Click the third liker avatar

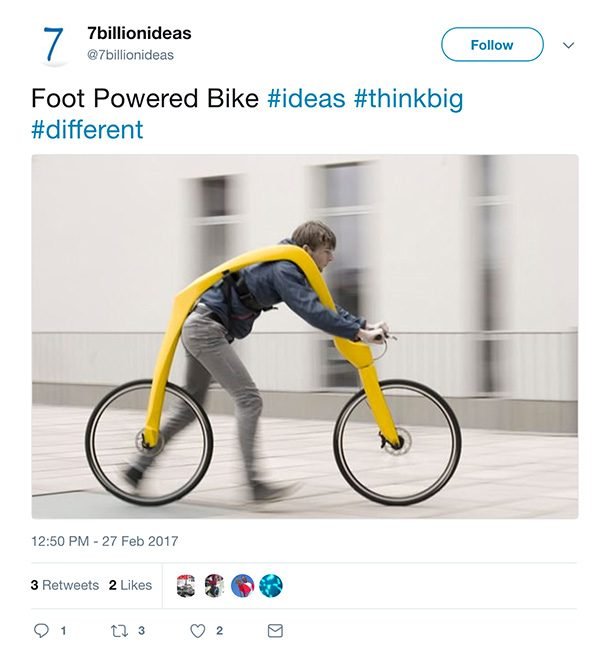[243, 585]
